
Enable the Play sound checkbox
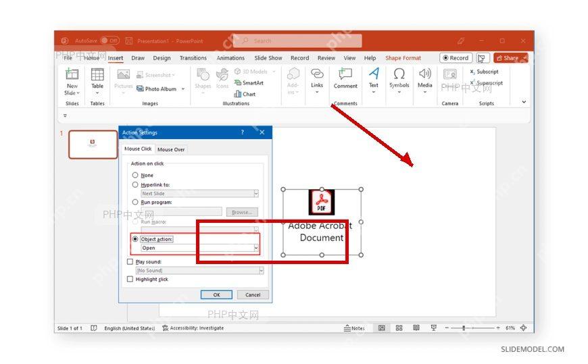click(x=130, y=261)
